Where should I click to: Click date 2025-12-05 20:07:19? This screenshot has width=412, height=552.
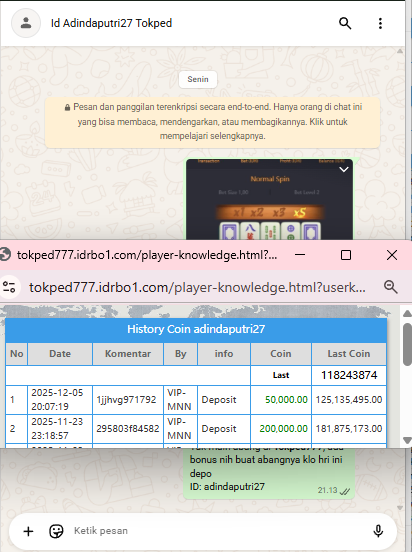pos(57,400)
